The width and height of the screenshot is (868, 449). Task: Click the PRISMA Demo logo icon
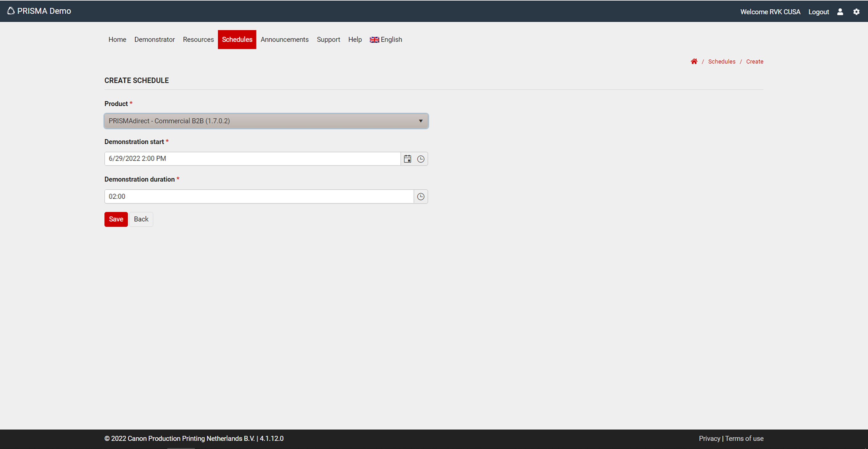tap(11, 11)
